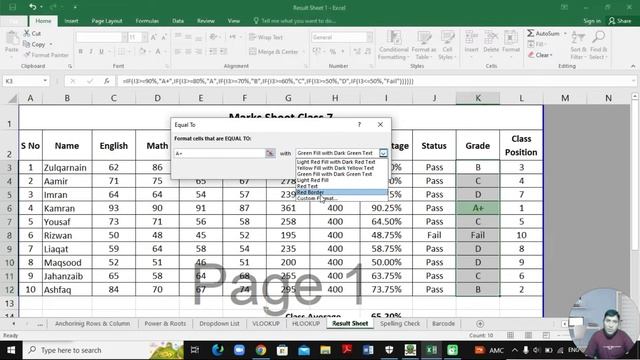Image resolution: width=640 pixels, height=360 pixels.
Task: Open the Name Box dropdown arrow
Action: [x=45, y=81]
